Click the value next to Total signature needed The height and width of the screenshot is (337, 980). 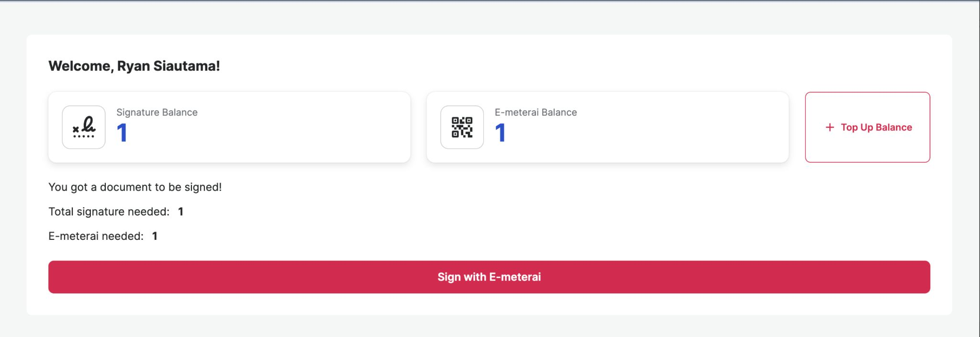[x=181, y=212]
